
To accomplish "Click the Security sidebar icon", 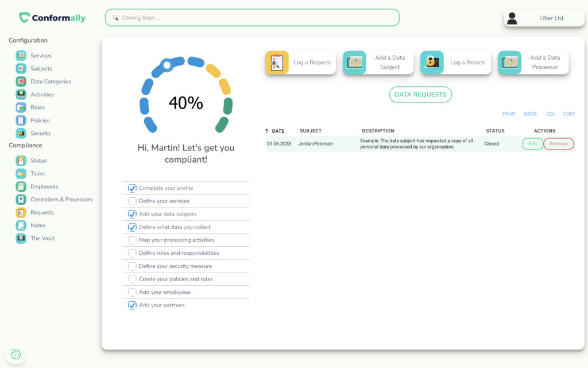I will [21, 133].
